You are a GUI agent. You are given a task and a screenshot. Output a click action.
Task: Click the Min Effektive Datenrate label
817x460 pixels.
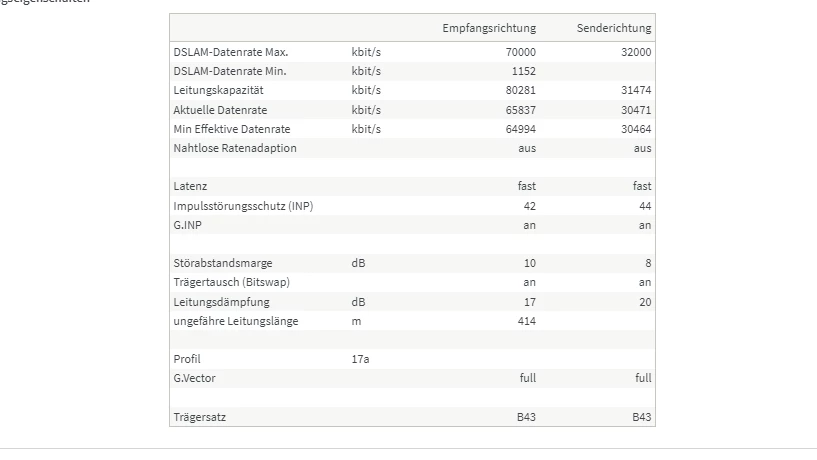coord(231,129)
